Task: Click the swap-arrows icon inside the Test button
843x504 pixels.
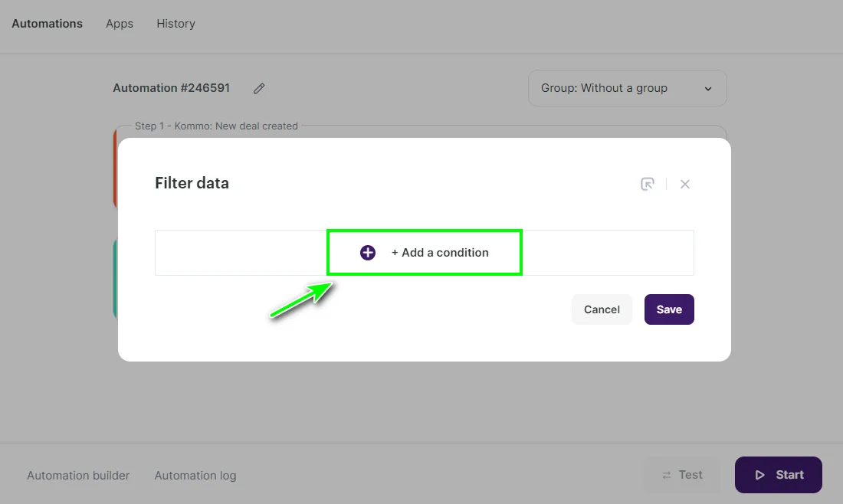Action: point(668,475)
